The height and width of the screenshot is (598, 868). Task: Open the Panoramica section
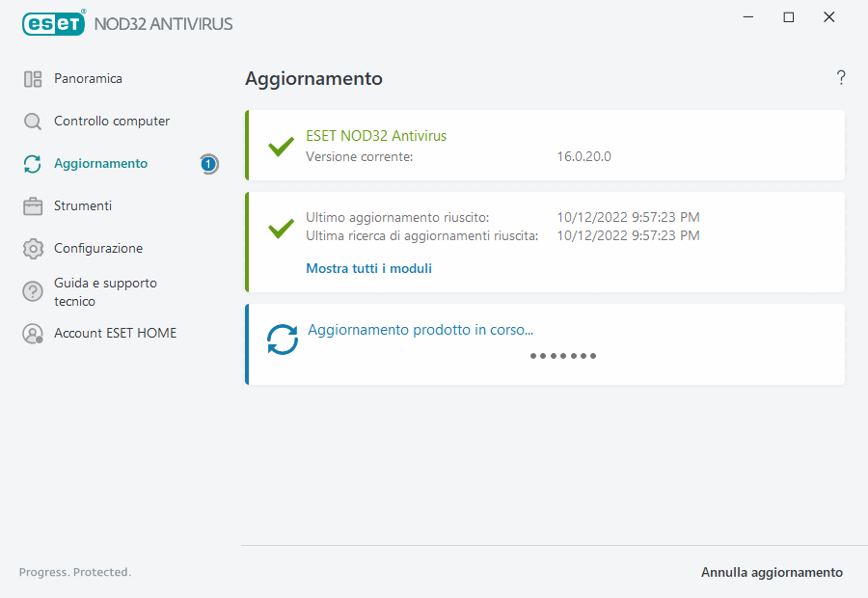coord(88,79)
